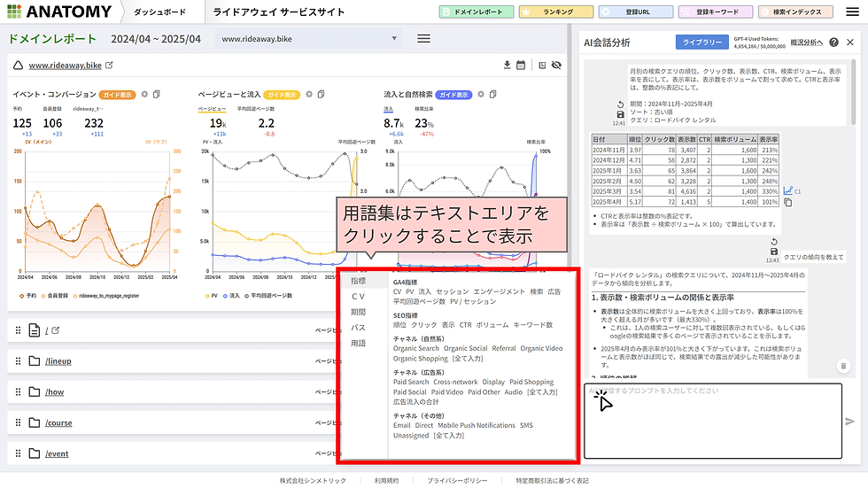The height and width of the screenshot is (488, 868).
Task: Save the 12:43 prompt with disk icon
Action: pos(774,252)
